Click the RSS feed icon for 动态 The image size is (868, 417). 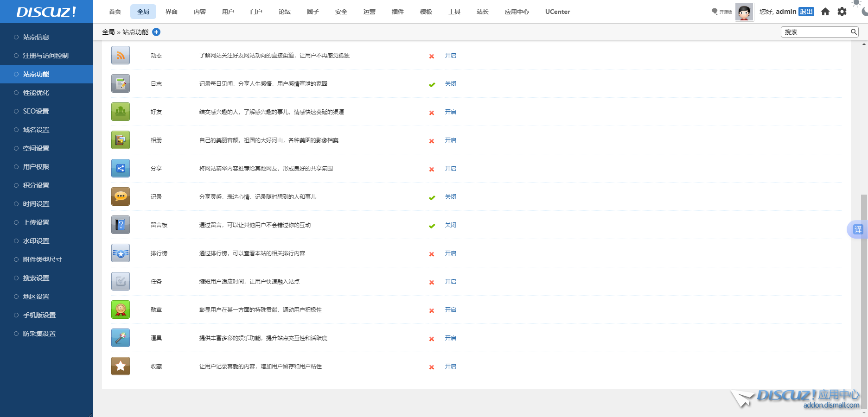click(x=121, y=56)
